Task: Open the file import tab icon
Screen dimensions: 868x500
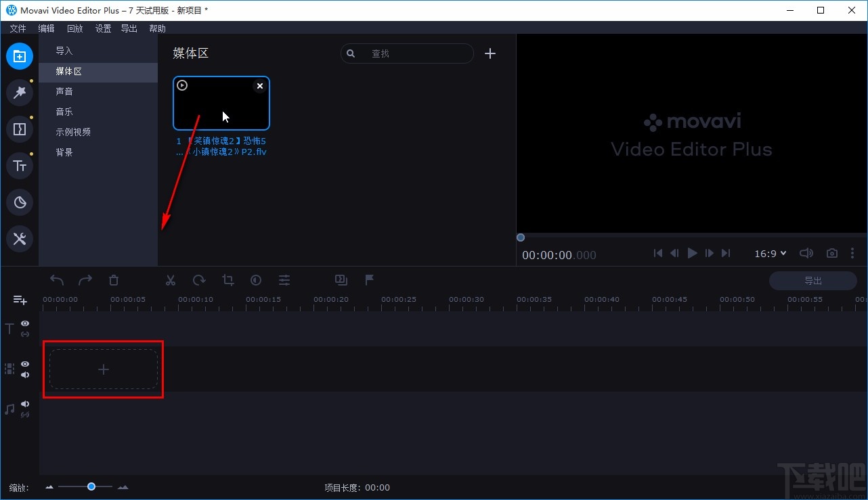Action: point(20,56)
